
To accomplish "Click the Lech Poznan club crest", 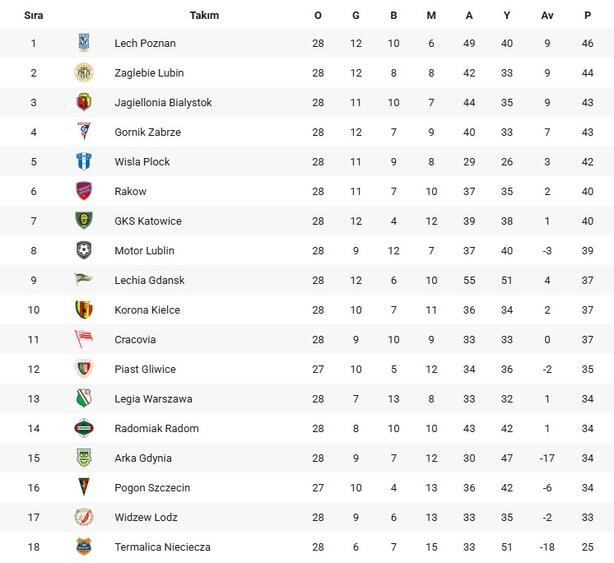I will tap(84, 43).
